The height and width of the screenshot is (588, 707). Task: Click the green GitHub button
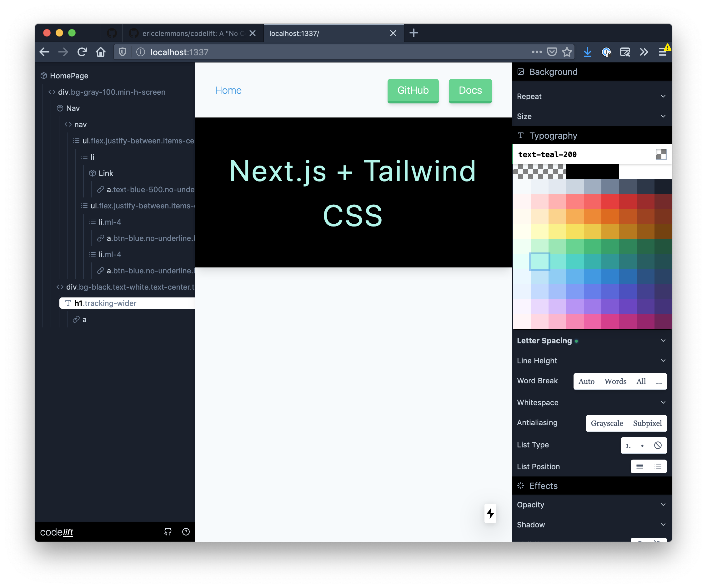point(413,91)
